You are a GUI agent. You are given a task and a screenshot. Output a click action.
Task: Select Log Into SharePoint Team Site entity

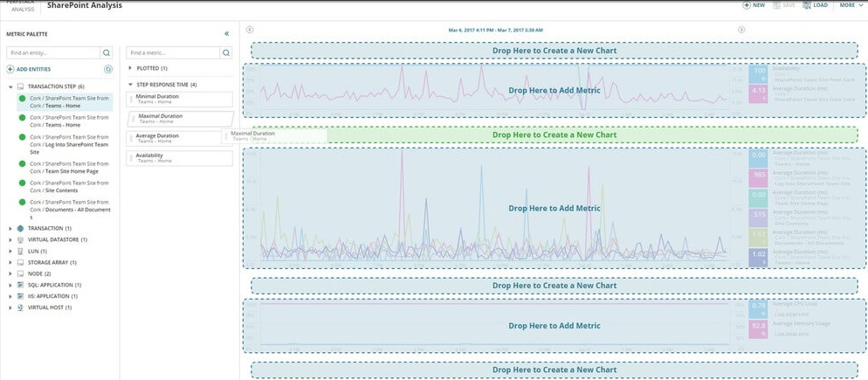(x=65, y=144)
